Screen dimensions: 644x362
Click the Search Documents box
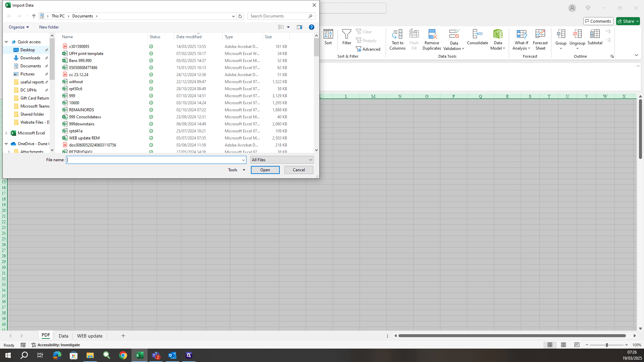[x=281, y=16]
